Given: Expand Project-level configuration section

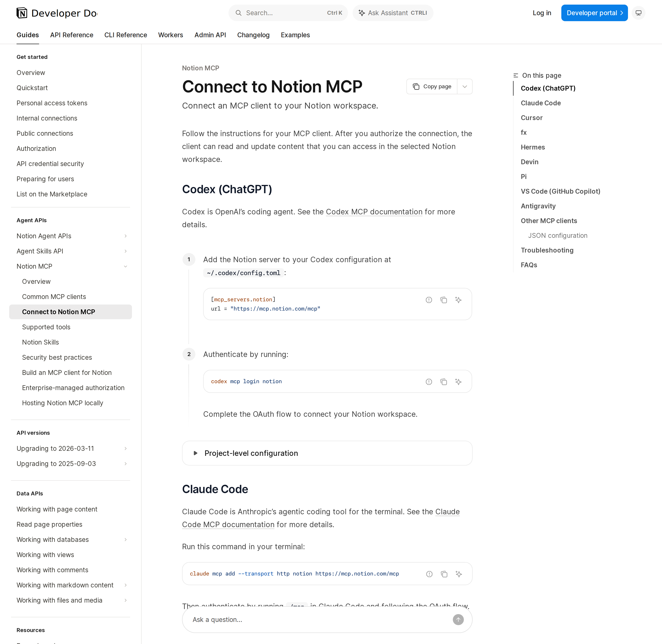Looking at the screenshot, I should 327,453.
